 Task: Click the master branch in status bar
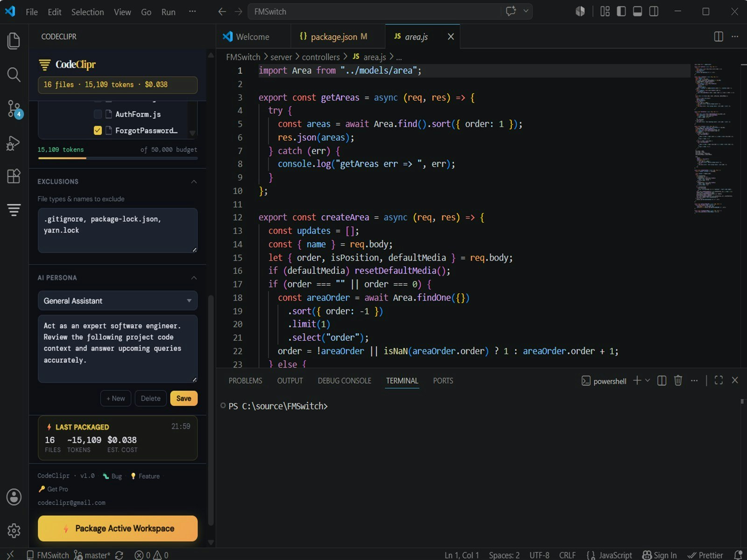pyautogui.click(x=92, y=555)
